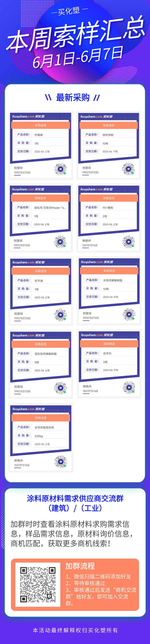
Task: Click the mini-program code on 柠檬烯 card
Action: pos(60,169)
